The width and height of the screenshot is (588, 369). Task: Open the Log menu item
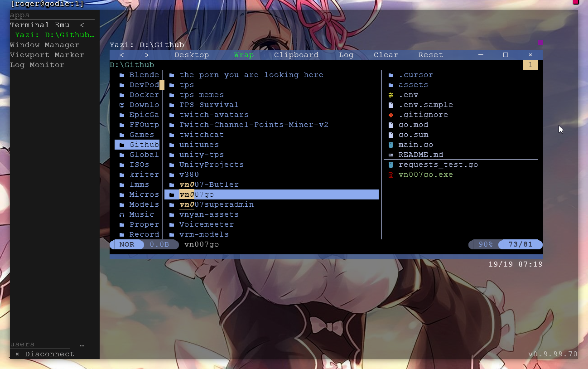pos(346,55)
